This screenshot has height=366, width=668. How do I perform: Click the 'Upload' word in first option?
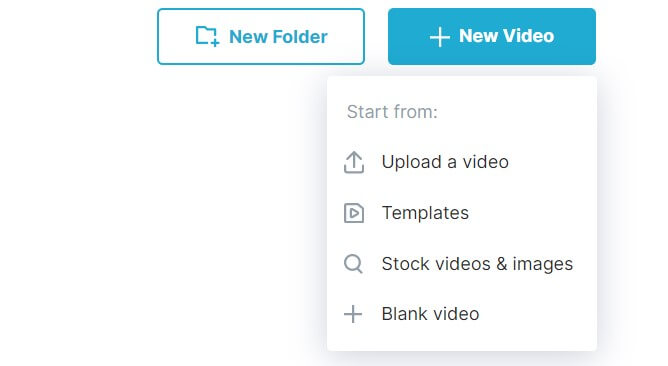412,163
